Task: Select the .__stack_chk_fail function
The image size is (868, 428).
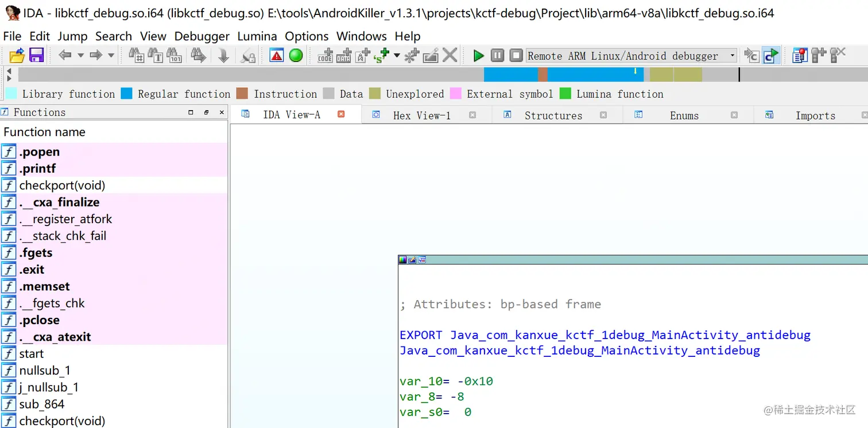Action: point(114,236)
